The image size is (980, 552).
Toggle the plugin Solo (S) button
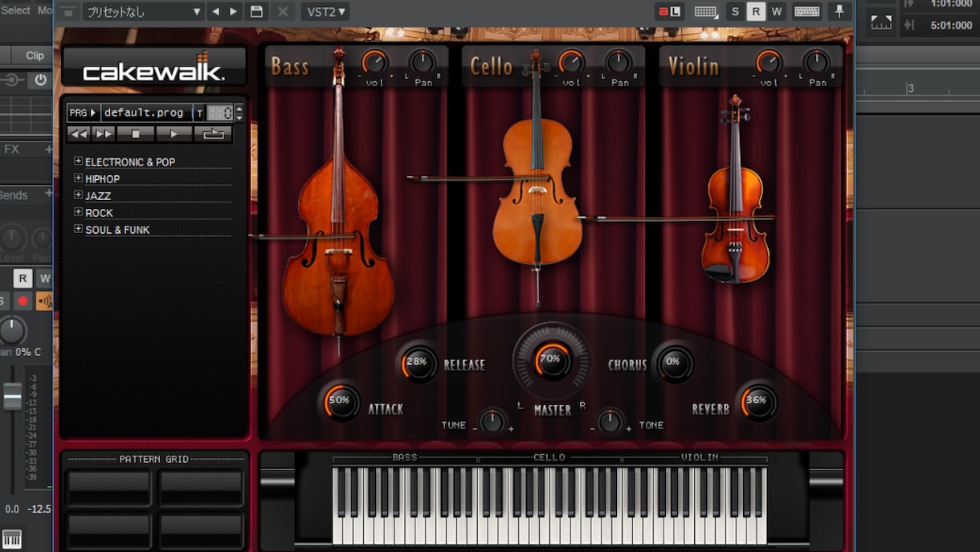click(735, 11)
